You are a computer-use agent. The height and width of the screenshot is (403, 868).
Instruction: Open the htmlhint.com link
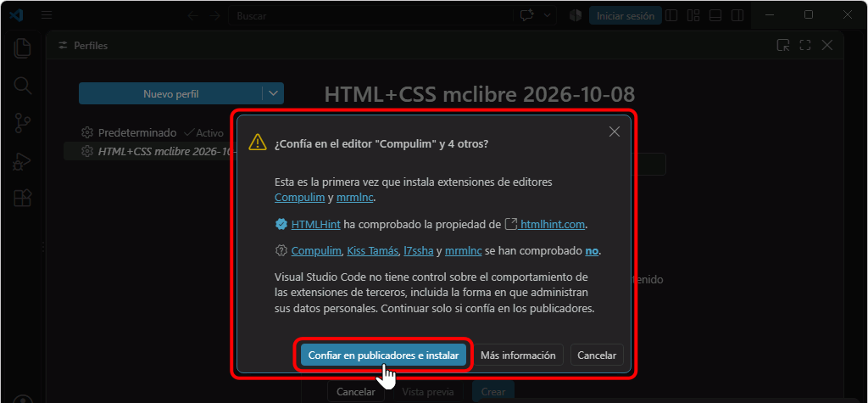click(552, 225)
